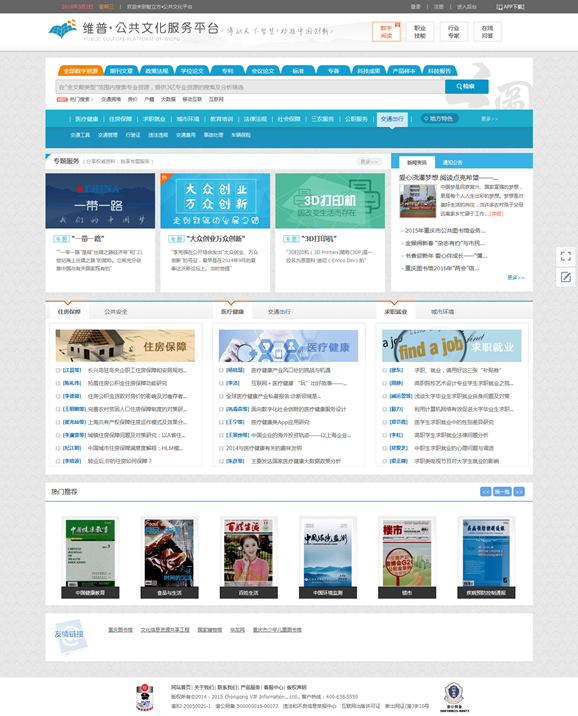Click the 数字阅读 header button
578x716 pixels.
point(386,32)
